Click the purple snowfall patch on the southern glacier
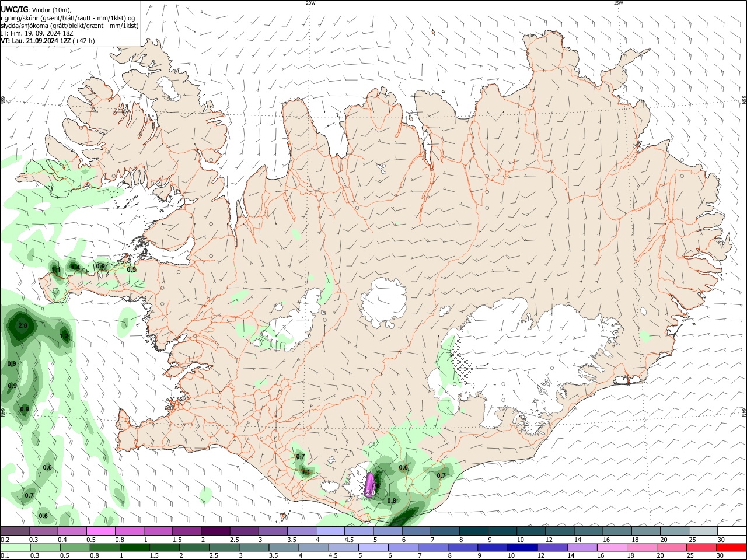Image resolution: width=747 pixels, height=560 pixels. tap(370, 485)
